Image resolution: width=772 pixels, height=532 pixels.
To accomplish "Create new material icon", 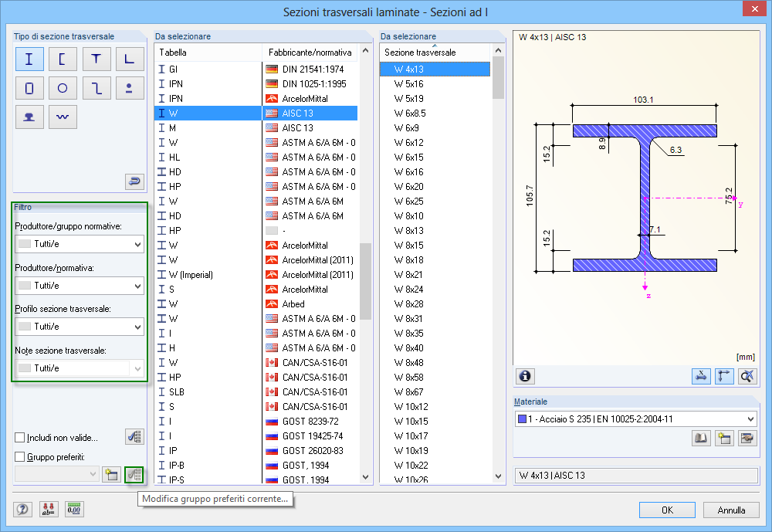I will click(x=724, y=438).
